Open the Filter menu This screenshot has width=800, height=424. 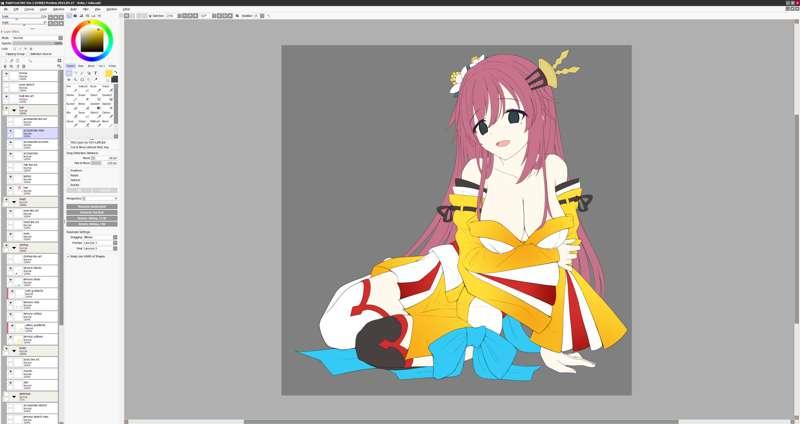pos(86,9)
